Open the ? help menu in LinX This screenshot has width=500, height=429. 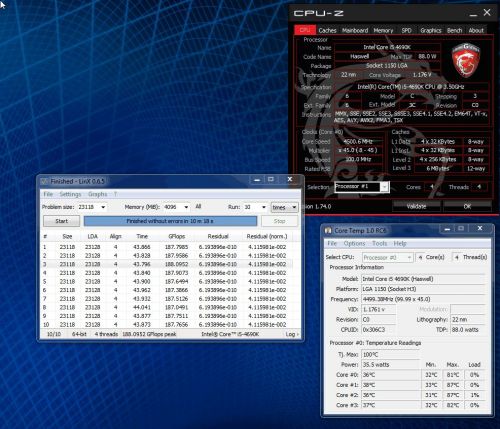click(x=115, y=194)
